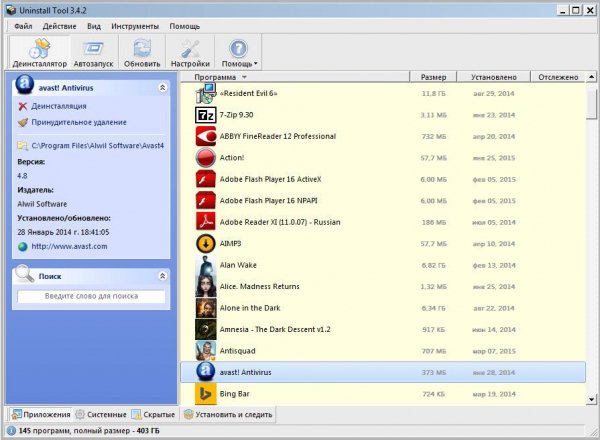This screenshot has width=600, height=440.
Task: Click Деинсталляция in the side panel
Action: click(59, 106)
